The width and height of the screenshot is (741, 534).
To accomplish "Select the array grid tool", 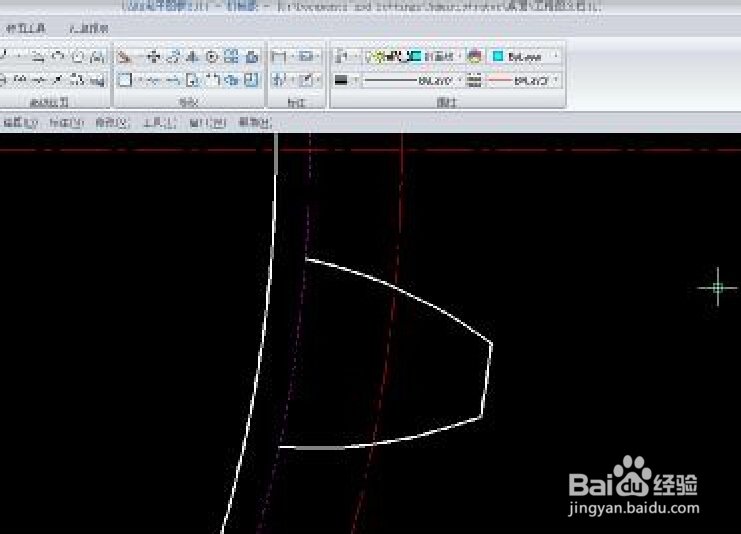I will coord(232,57).
